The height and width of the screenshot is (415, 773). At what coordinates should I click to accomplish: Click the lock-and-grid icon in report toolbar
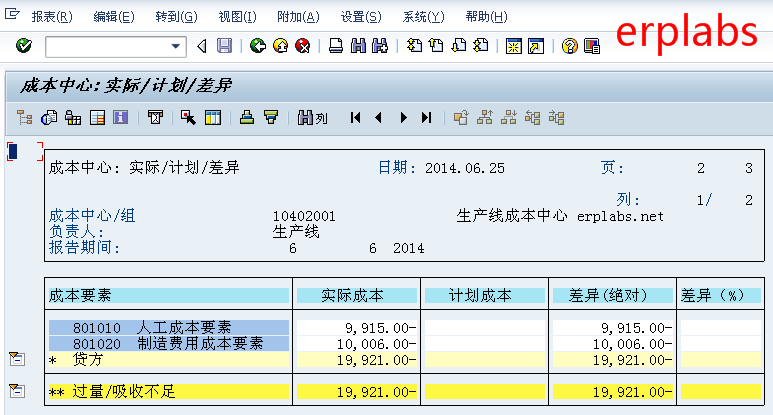pos(73,118)
